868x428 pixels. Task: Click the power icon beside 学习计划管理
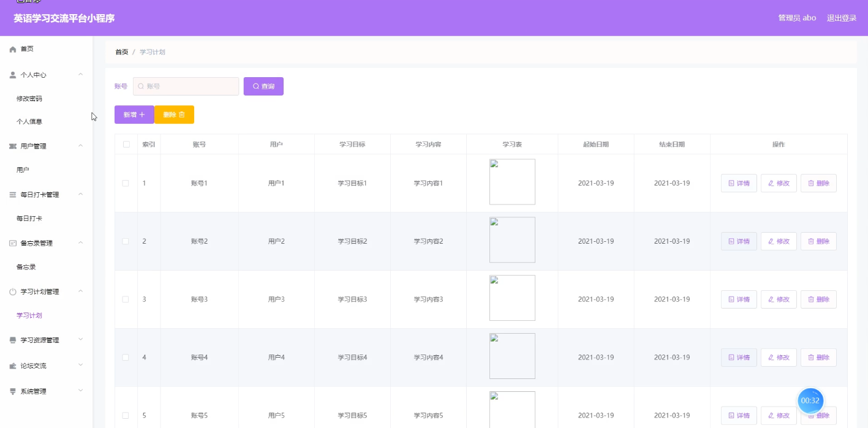pos(13,292)
